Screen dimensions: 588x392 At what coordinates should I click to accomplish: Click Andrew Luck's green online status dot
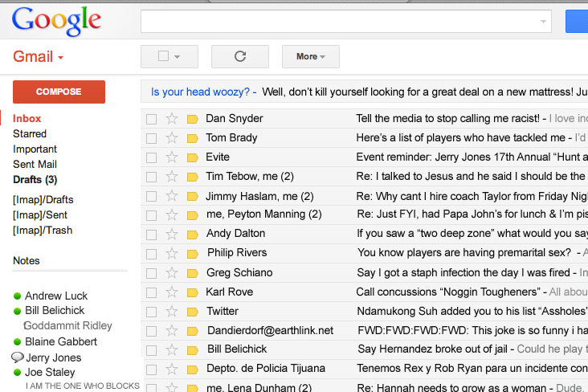pyautogui.click(x=17, y=296)
